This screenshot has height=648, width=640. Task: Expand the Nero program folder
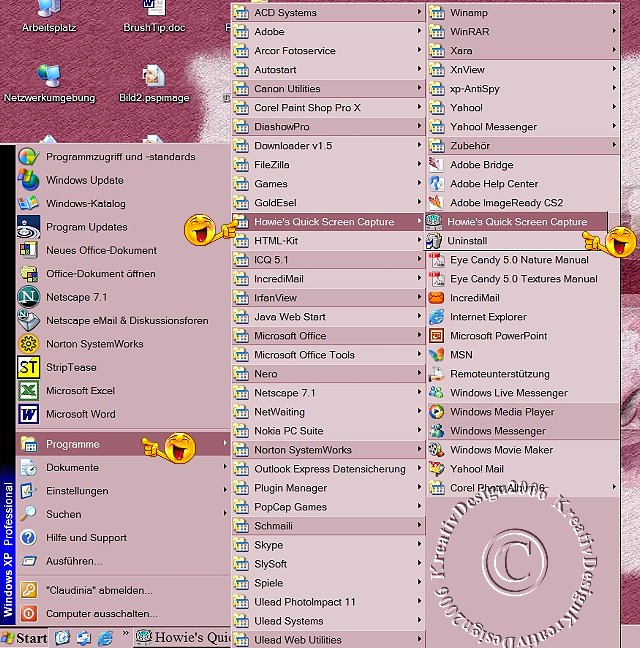(328, 374)
